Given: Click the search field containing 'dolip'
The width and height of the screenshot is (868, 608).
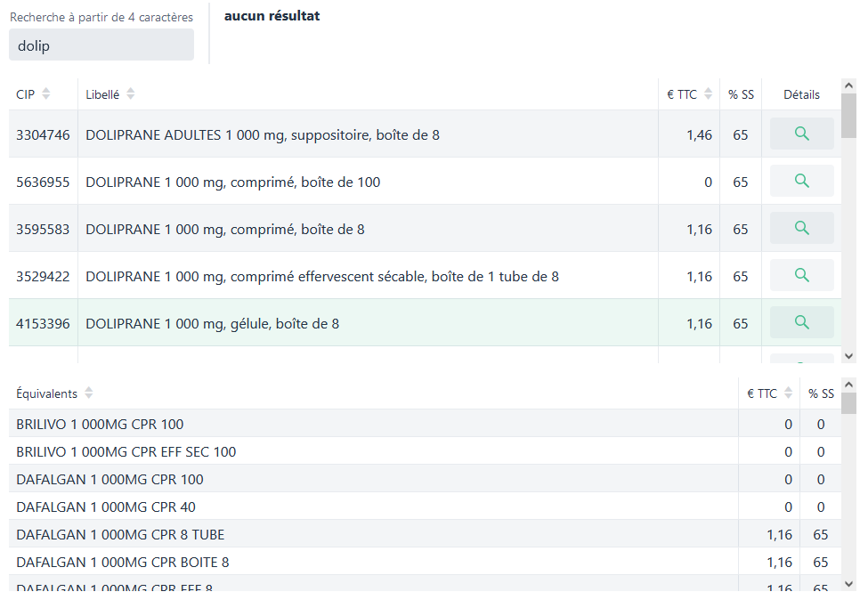Looking at the screenshot, I should 101,45.
